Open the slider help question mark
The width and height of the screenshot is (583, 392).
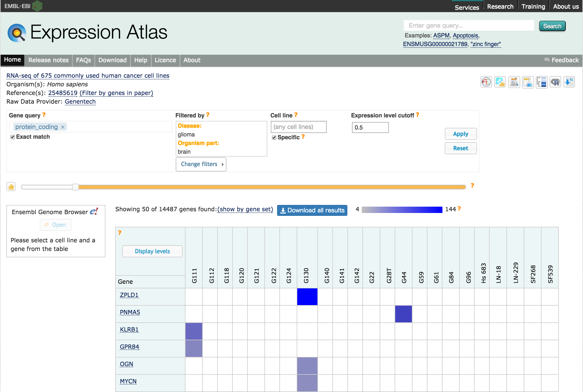pos(472,186)
